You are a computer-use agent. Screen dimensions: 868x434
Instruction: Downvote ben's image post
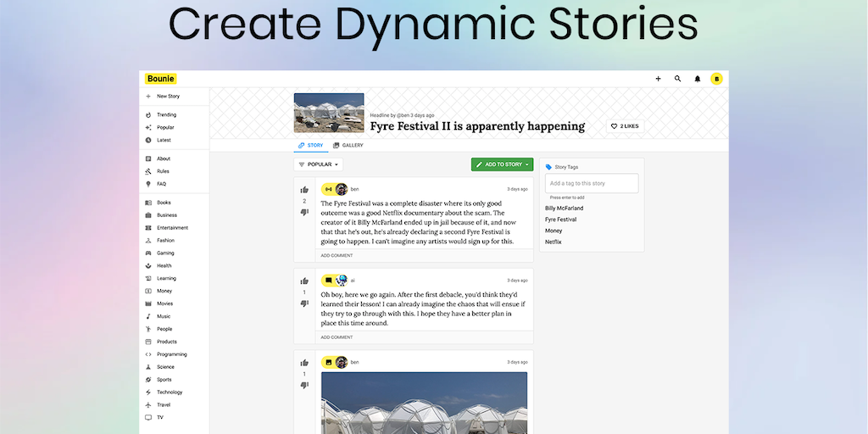coord(304,385)
